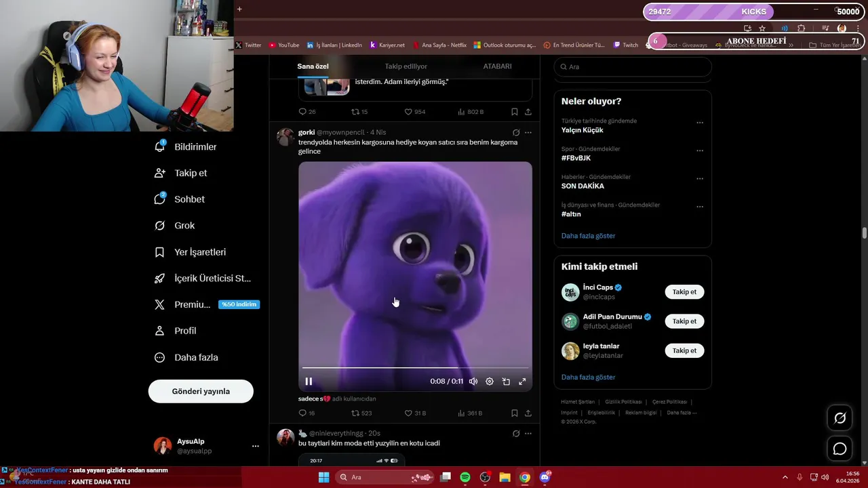Viewport: 868px width, 488px height.
Task: Share the post with 802 B views
Action: (x=528, y=112)
